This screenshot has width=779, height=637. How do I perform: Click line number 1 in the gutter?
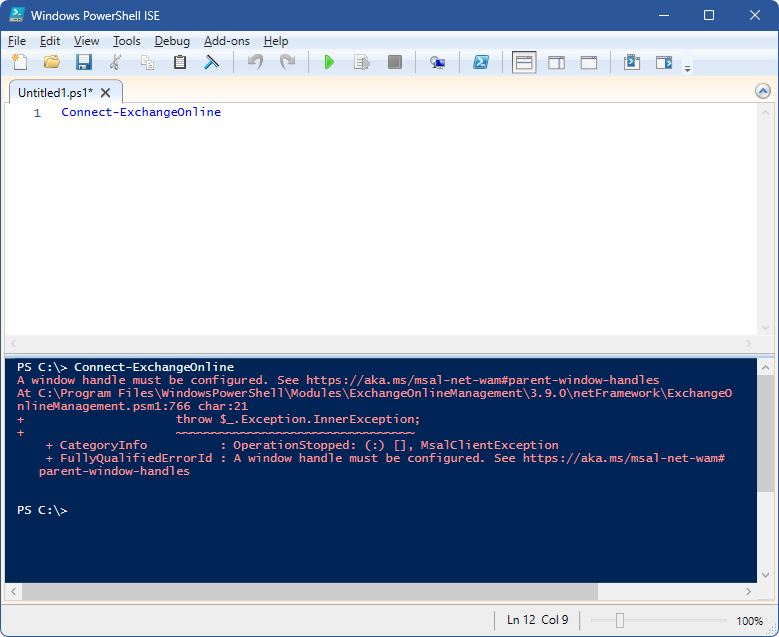click(37, 113)
